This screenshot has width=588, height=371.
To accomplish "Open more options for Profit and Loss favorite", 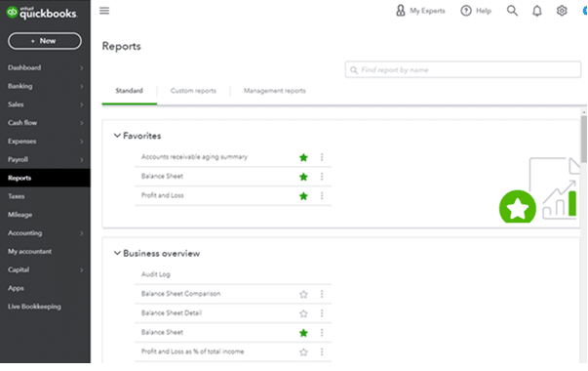I will point(322,195).
